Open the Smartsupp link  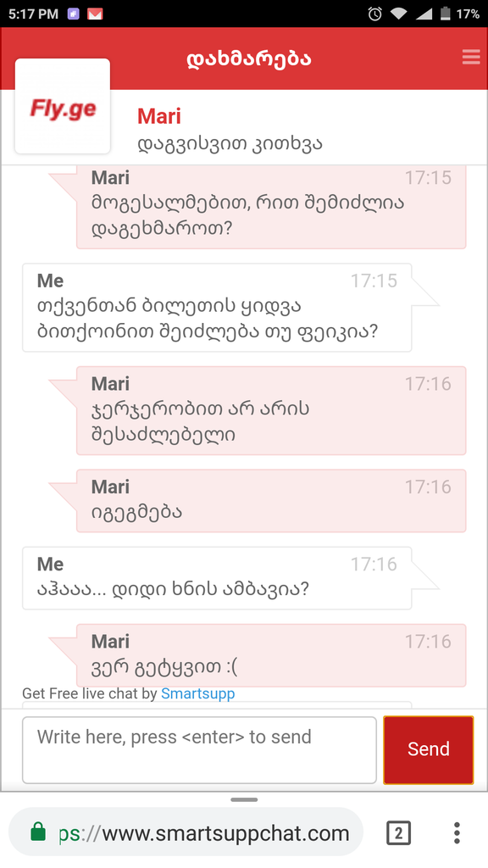197,693
